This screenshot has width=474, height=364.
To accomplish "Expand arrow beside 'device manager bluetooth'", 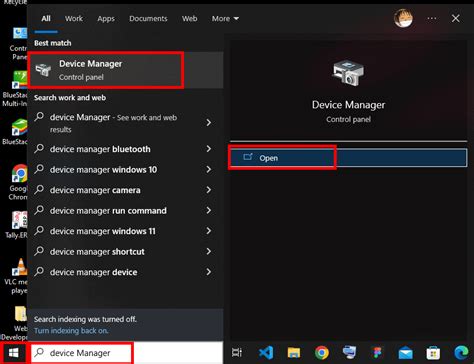I will click(209, 149).
